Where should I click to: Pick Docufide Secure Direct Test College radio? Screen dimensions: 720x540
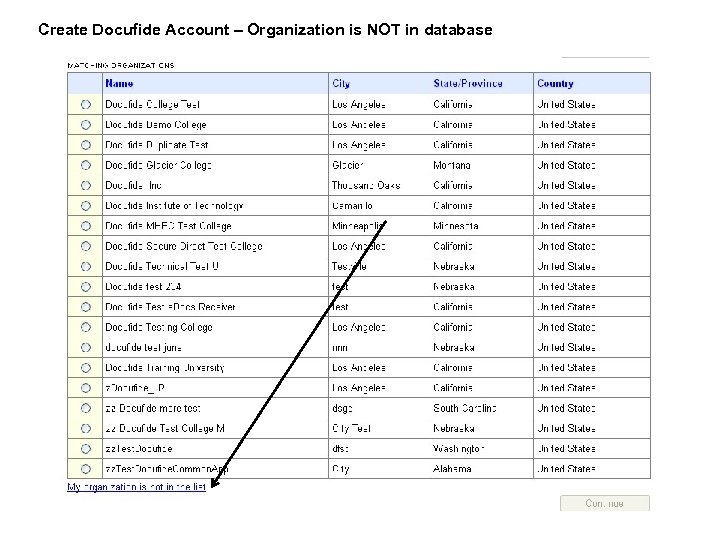click(x=86, y=246)
